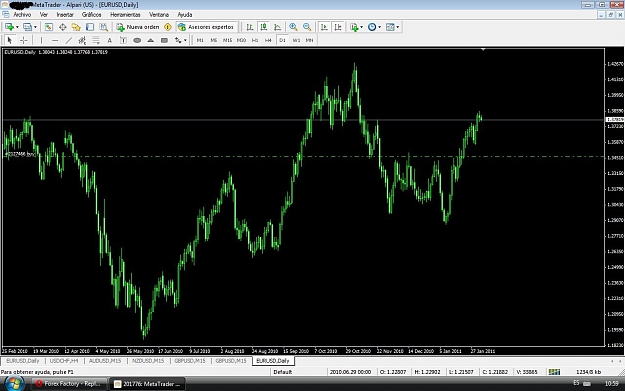Select the Fibonacci retracement tool
This screenshot has height=391, width=625.
(96, 40)
